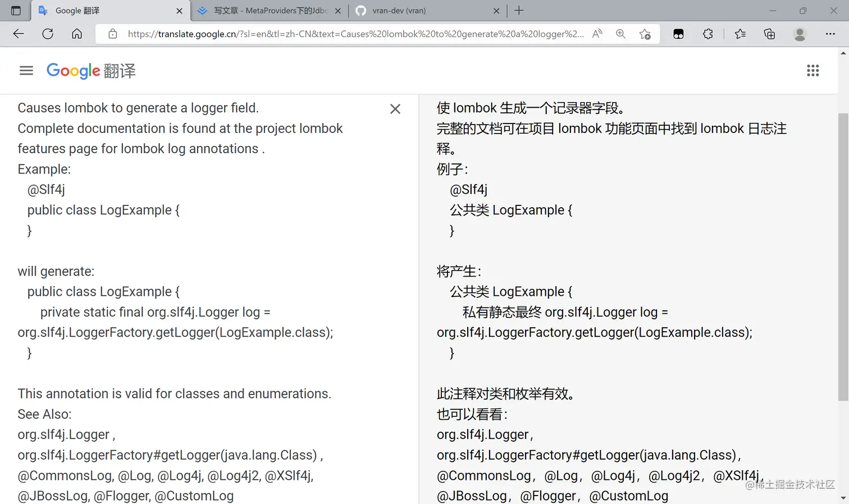Screen dimensions: 849x504
Task: Click the source text '@Slf4j'
Action: 46,190
